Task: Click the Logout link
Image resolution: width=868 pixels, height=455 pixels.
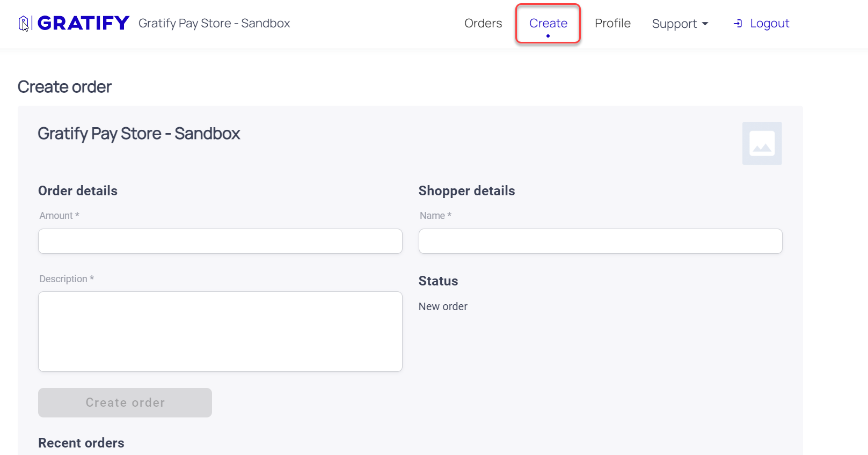Action: click(x=769, y=23)
